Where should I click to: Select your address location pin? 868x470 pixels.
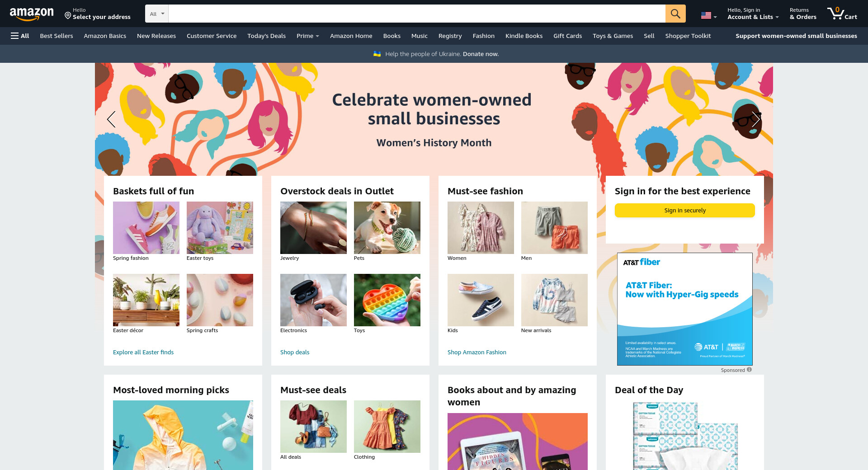(68, 16)
